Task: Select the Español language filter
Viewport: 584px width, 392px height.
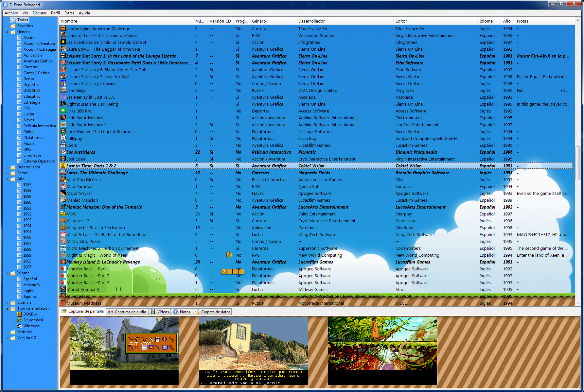Action: 30,279
